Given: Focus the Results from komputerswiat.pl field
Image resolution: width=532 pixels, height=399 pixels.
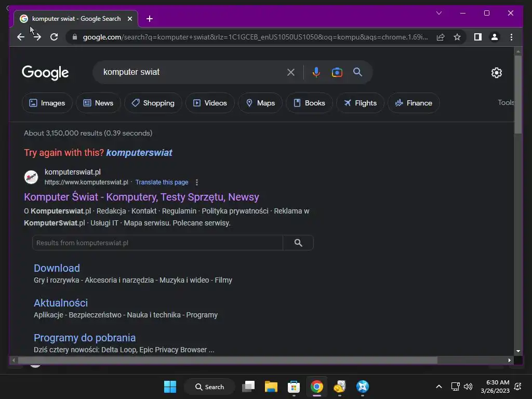Looking at the screenshot, I should tap(157, 243).
